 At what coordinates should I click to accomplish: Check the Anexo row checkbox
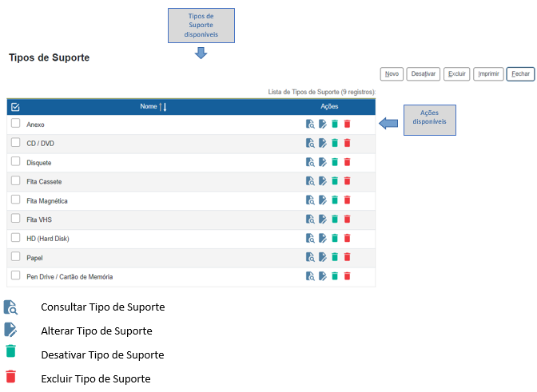(x=15, y=124)
